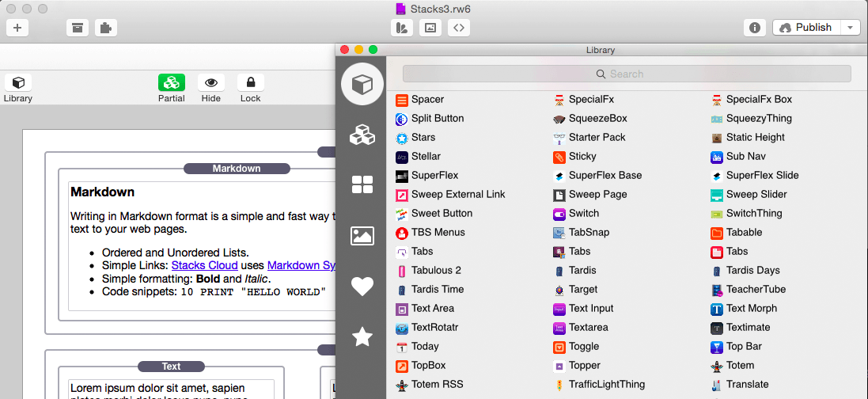The image size is (868, 399).
Task: Select the Sticky stack
Action: pos(574,156)
